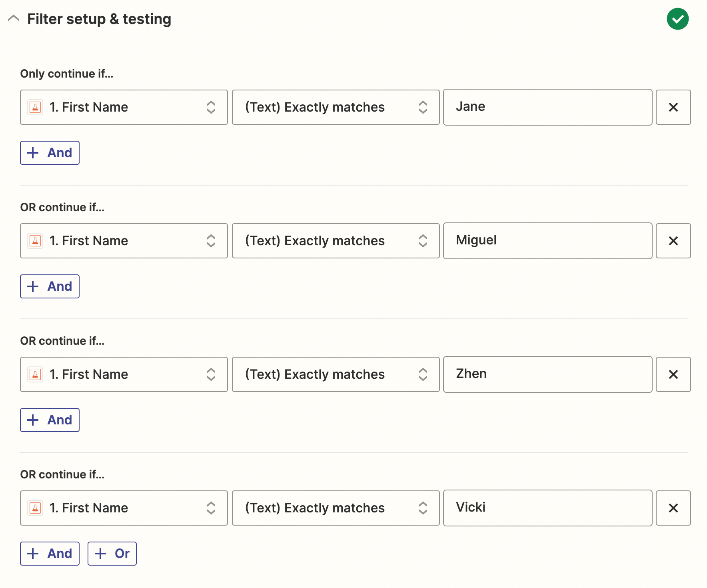
Task: Click the Miguel value input field
Action: tap(548, 241)
